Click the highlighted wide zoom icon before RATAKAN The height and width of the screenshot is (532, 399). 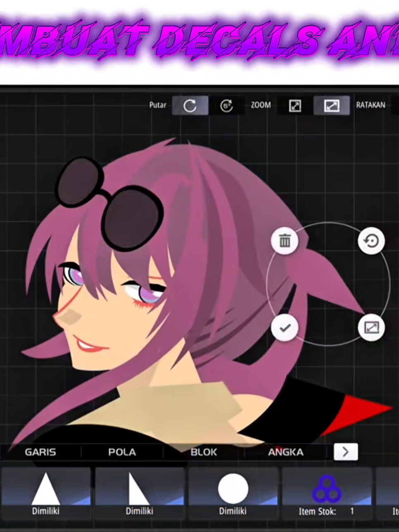pos(332,106)
